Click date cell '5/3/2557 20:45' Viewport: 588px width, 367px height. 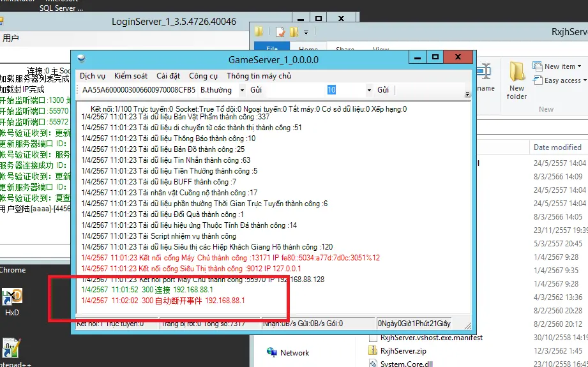pos(558,244)
